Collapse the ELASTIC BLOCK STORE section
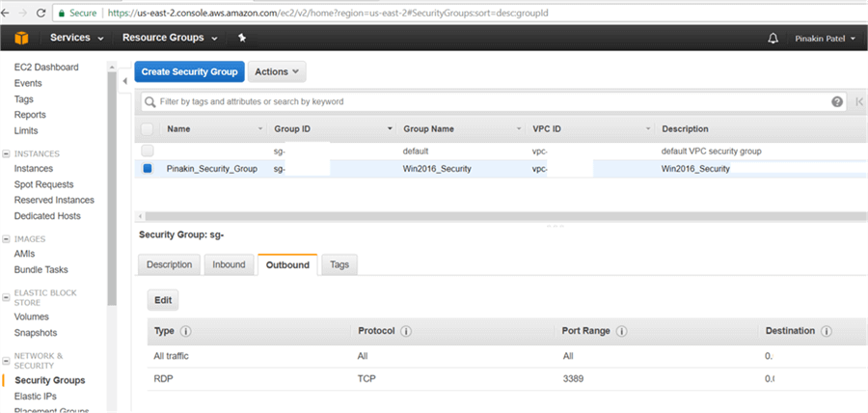Screen dimensions: 868x413 pos(6,298)
